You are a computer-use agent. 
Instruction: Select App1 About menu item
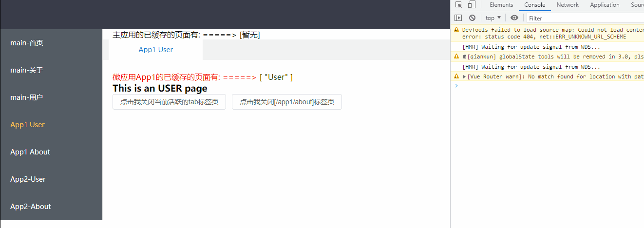click(51, 152)
